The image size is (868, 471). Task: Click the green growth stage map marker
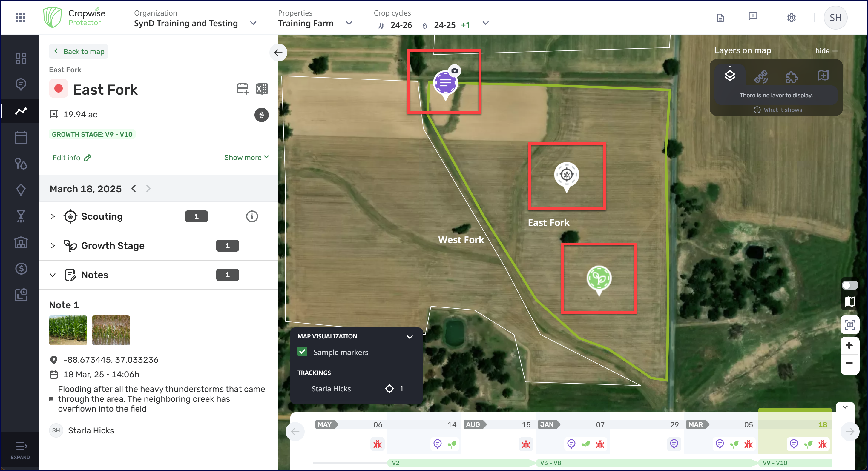click(599, 278)
